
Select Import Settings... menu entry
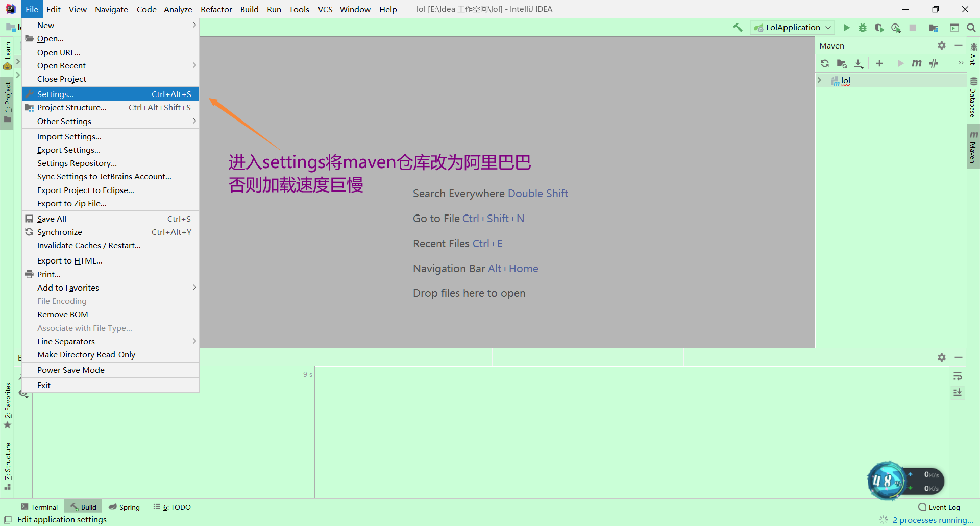click(x=110, y=136)
